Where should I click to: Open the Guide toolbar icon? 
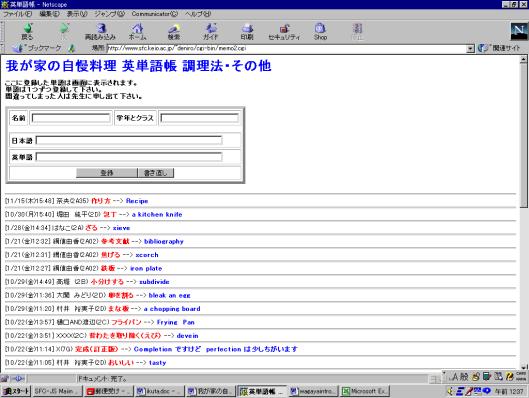tap(211, 31)
